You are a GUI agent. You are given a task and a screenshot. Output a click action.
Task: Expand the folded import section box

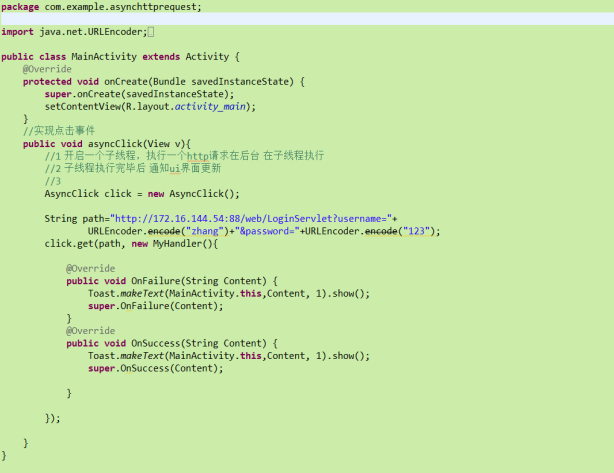click(x=151, y=32)
